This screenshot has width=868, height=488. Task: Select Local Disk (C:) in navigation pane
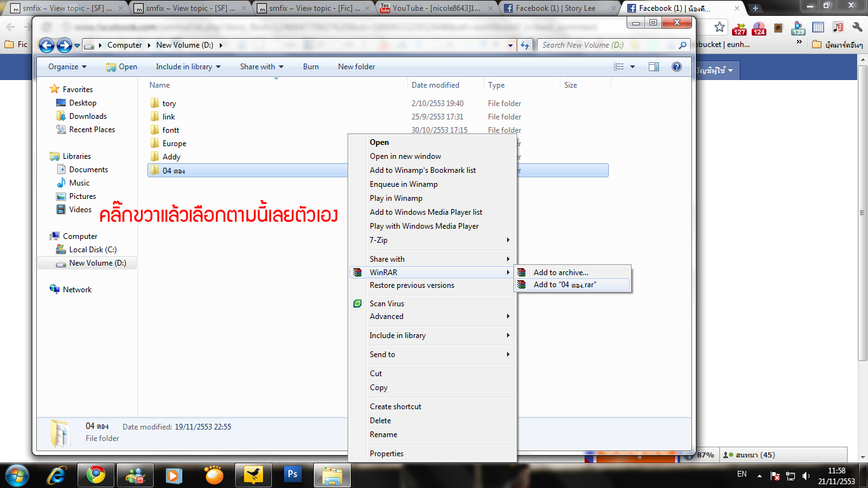[93, 250]
